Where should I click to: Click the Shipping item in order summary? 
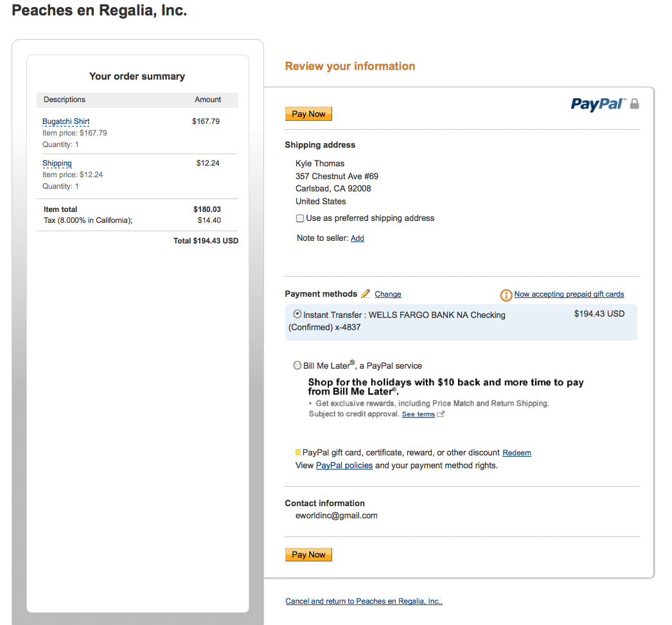pyautogui.click(x=57, y=163)
